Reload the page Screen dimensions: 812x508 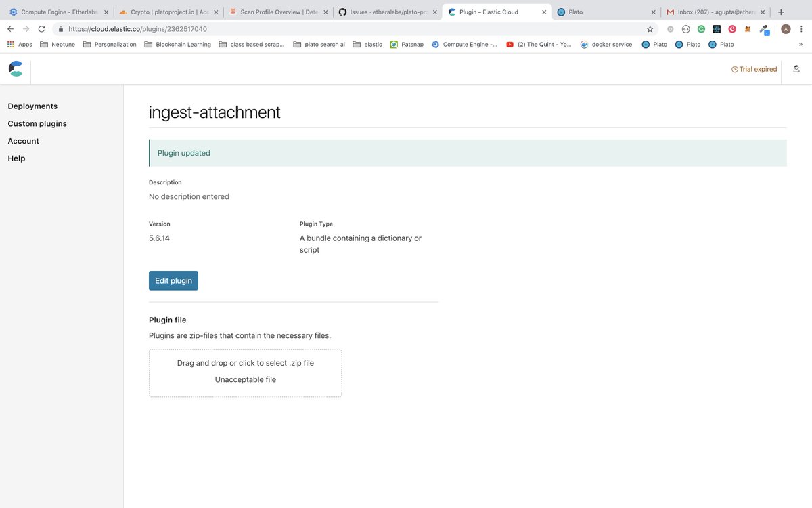coord(42,29)
